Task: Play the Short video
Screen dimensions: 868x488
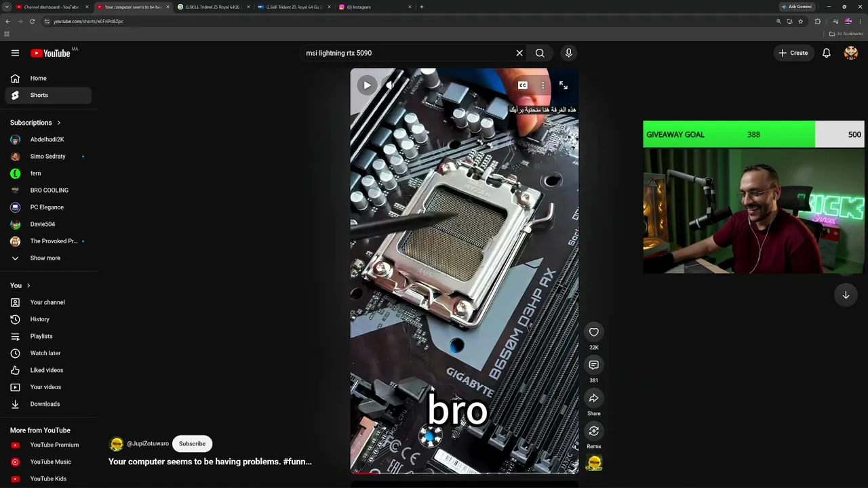Action: pos(367,85)
